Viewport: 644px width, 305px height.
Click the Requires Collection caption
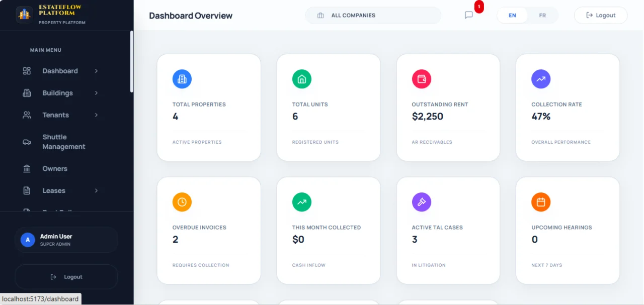tap(201, 265)
